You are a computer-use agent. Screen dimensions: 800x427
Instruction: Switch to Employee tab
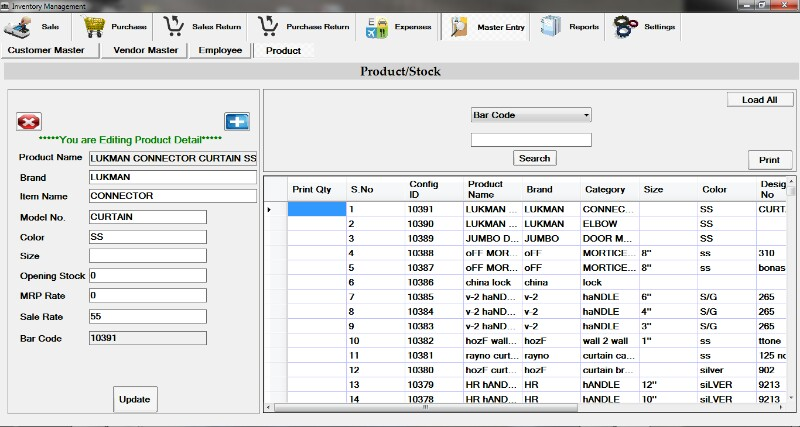pyautogui.click(x=220, y=51)
